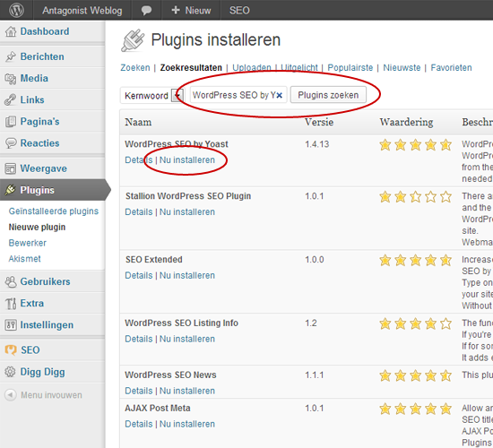Open plugin Bewerker submenu item
Viewport: 493px width, 448px height.
coord(28,243)
